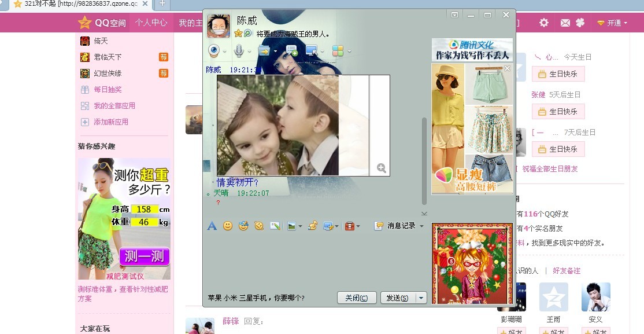Click the screen capture icon
The height and width of the screenshot is (334, 644).
(328, 226)
